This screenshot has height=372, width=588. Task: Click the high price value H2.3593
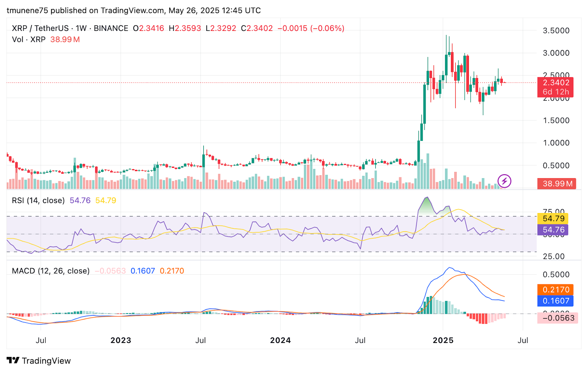click(185, 28)
